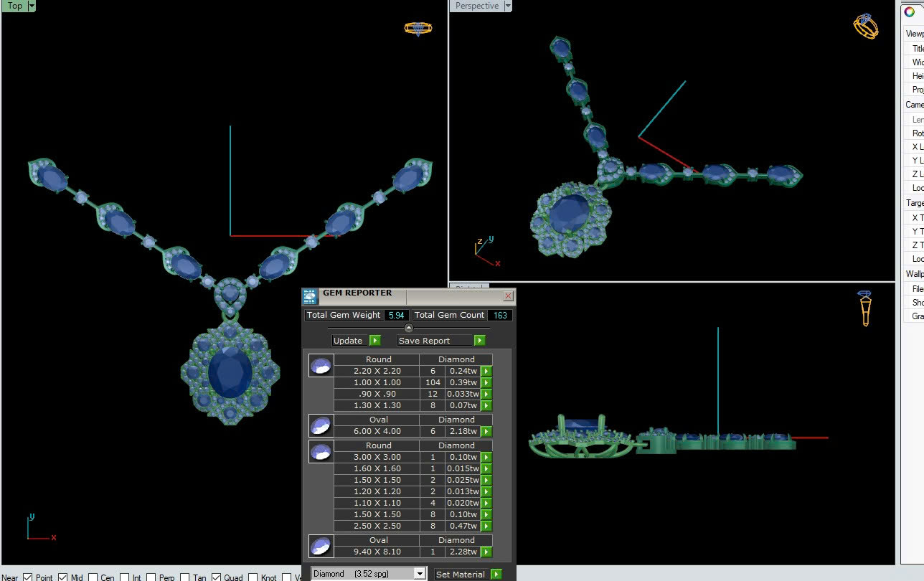Close the Gem Reporter panel
This screenshot has width=924, height=581.
point(508,296)
